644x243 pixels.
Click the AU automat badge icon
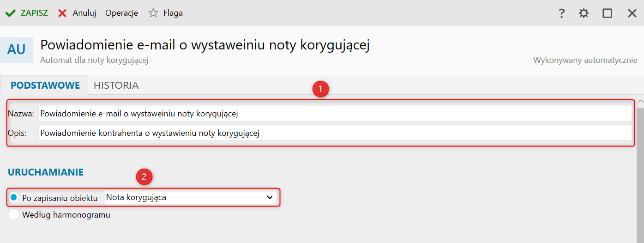[x=17, y=49]
